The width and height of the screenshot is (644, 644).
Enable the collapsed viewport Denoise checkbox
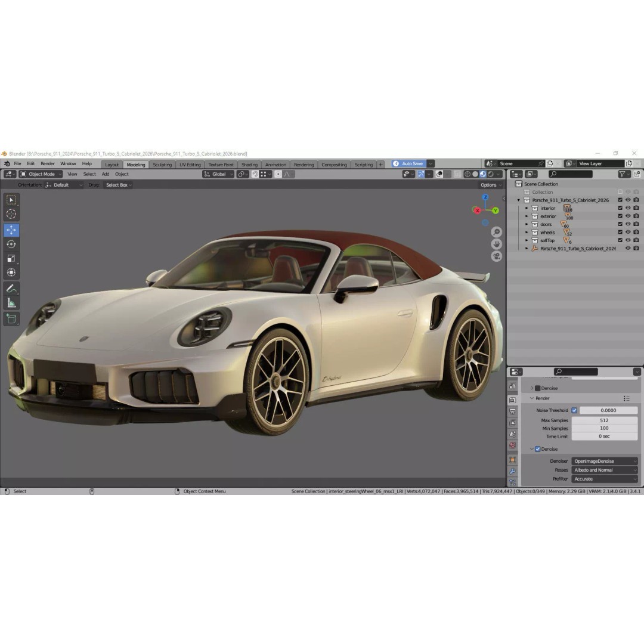[x=538, y=388]
